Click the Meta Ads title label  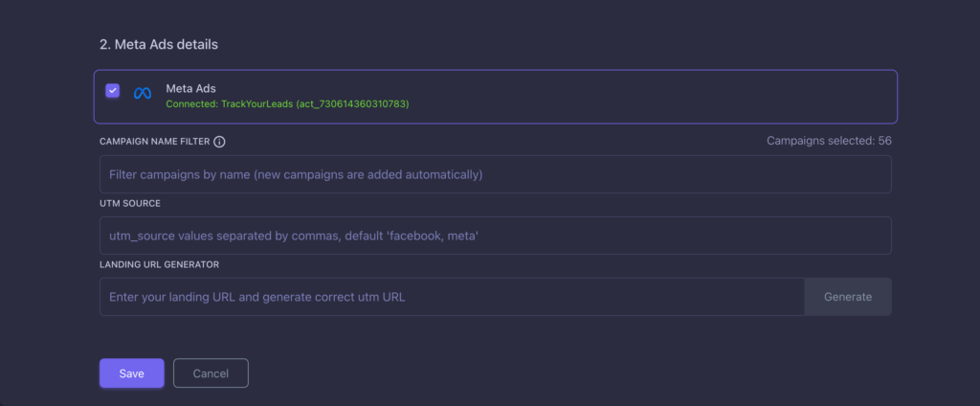[x=190, y=89]
